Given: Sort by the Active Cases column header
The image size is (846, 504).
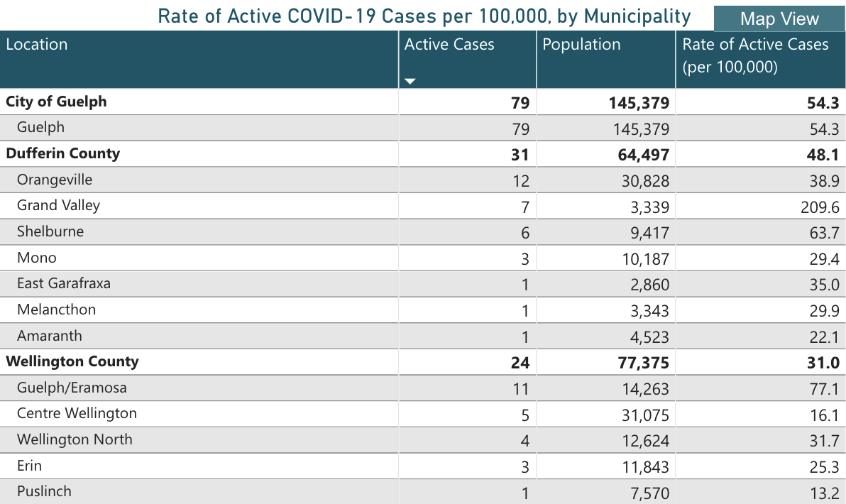Looking at the screenshot, I should [449, 45].
